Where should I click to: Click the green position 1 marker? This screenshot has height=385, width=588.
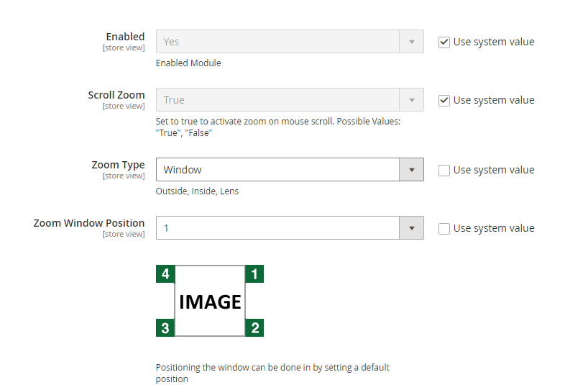pos(254,274)
